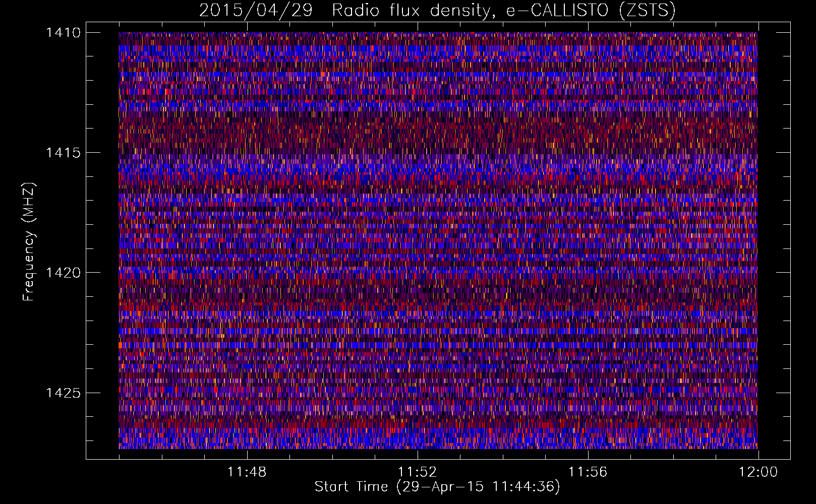The image size is (816, 504).
Task: Click the Start Time axis caption
Action: (x=437, y=487)
